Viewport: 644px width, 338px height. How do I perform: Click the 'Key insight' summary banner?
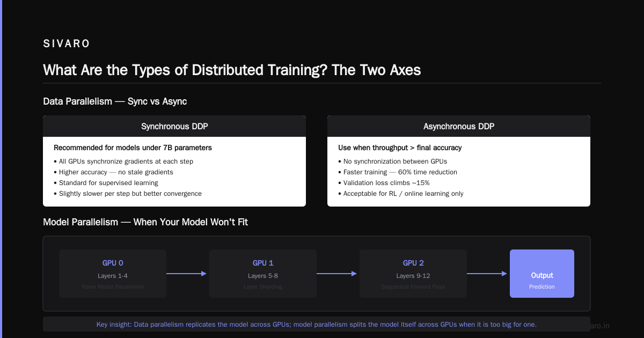tap(317, 324)
